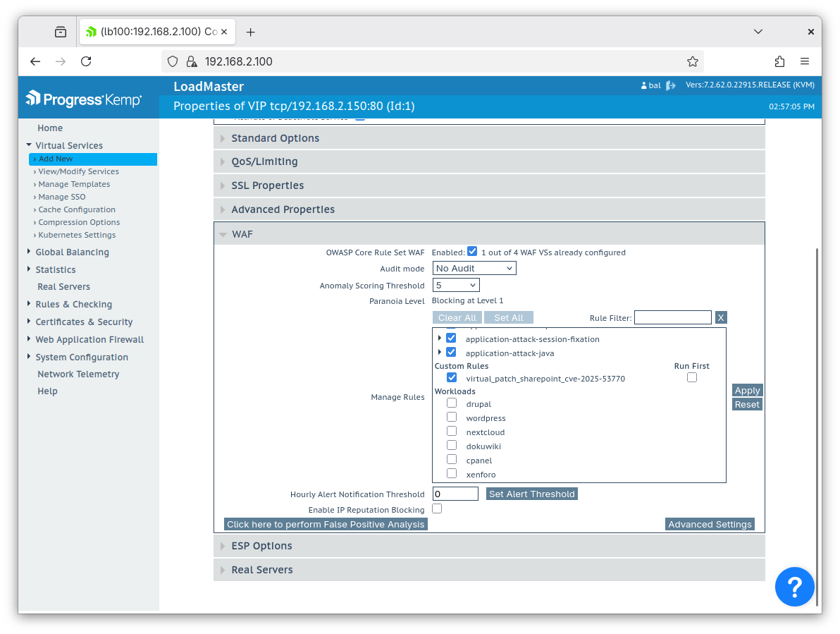Click the Rule Filter input field

tap(673, 318)
